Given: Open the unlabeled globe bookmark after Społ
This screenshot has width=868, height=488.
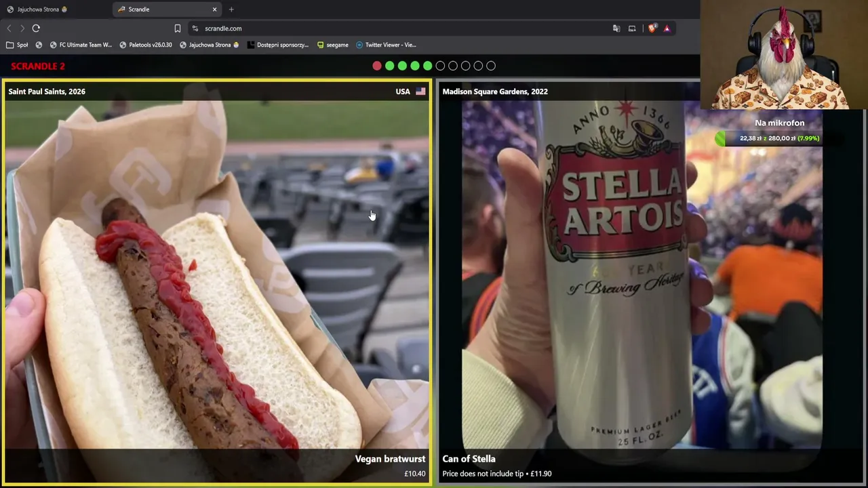Looking at the screenshot, I should click(x=39, y=45).
